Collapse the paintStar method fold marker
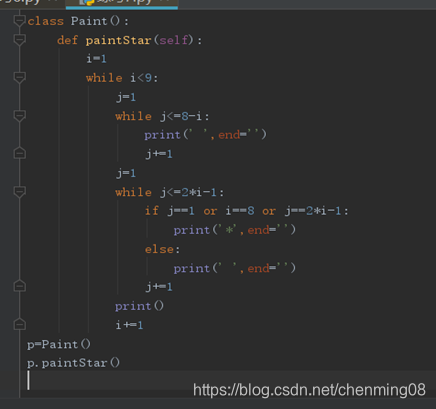This screenshot has height=409, width=436. [19, 40]
